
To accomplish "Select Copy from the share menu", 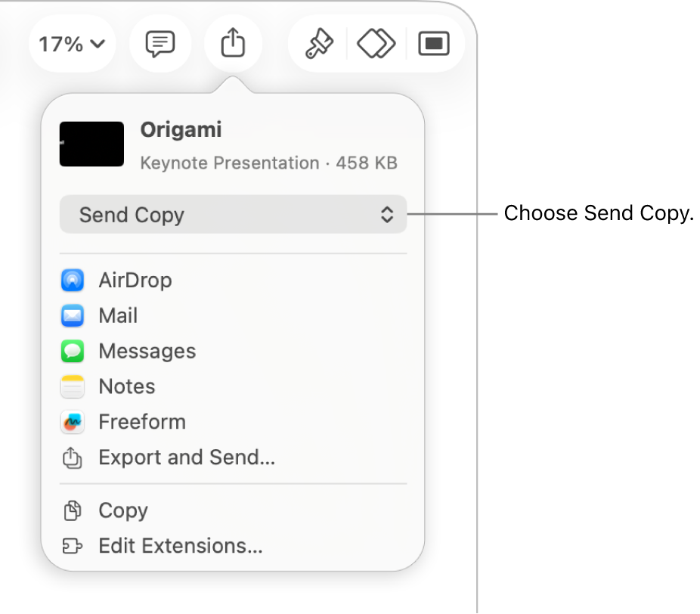I will click(x=122, y=510).
